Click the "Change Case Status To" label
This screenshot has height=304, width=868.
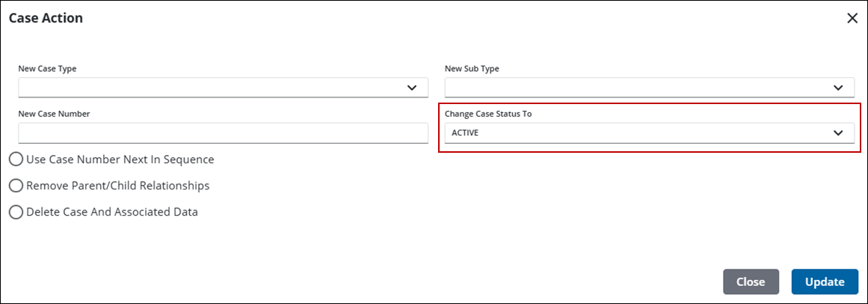(488, 114)
